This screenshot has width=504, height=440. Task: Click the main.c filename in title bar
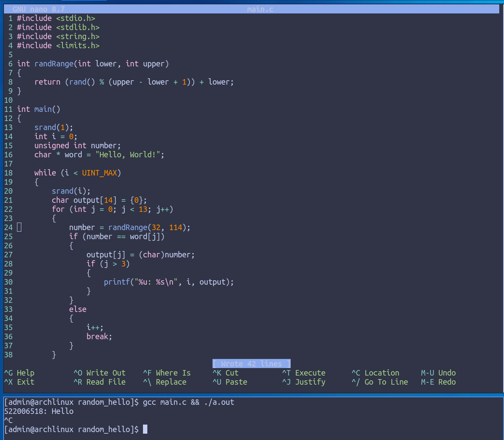click(x=260, y=9)
